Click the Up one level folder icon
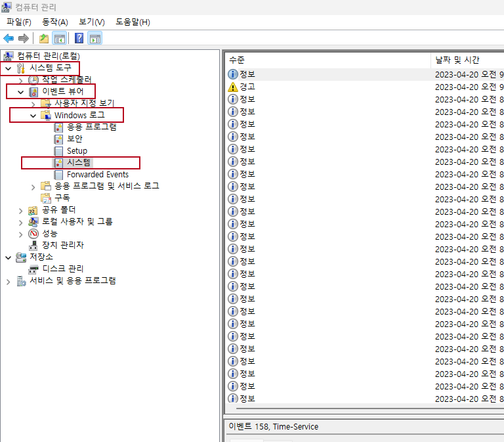 coord(44,39)
